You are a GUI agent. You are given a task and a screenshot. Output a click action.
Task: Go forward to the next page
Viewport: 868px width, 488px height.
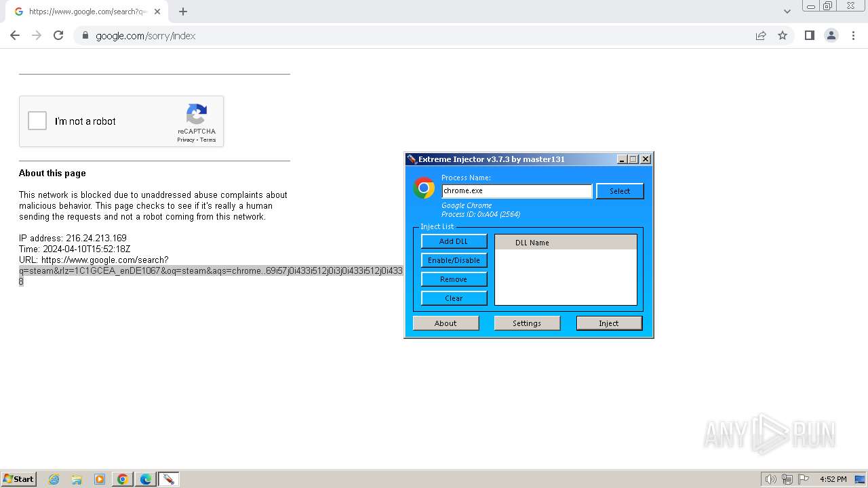(x=37, y=35)
